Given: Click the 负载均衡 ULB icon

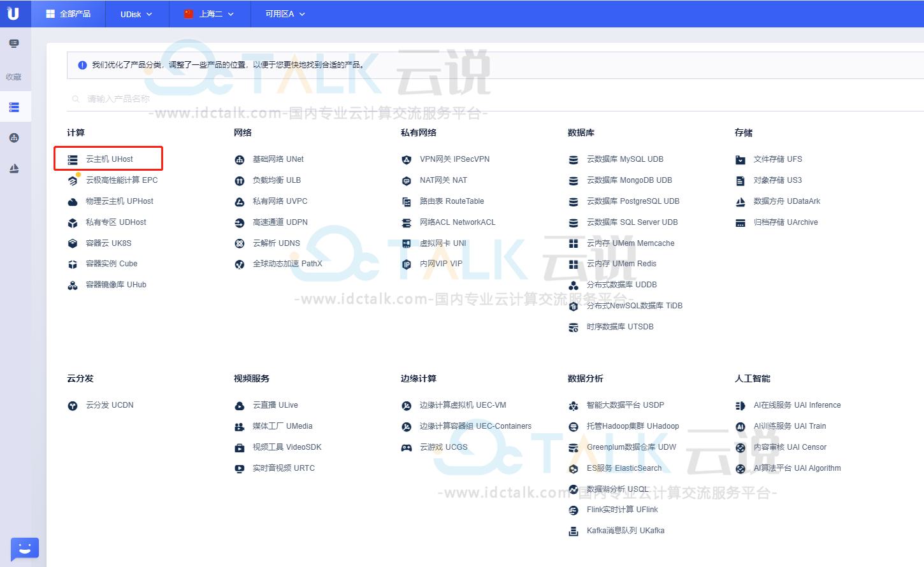Looking at the screenshot, I should coord(240,180).
